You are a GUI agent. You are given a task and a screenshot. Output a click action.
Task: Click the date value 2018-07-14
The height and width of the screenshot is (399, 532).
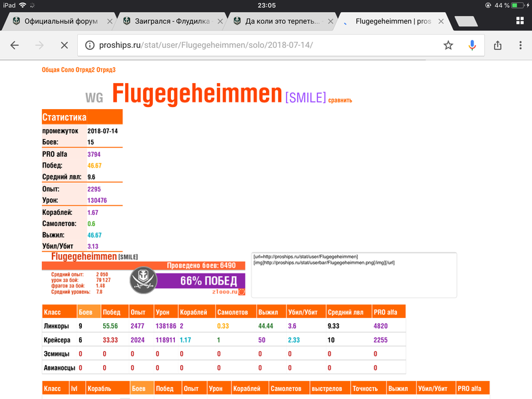click(102, 131)
